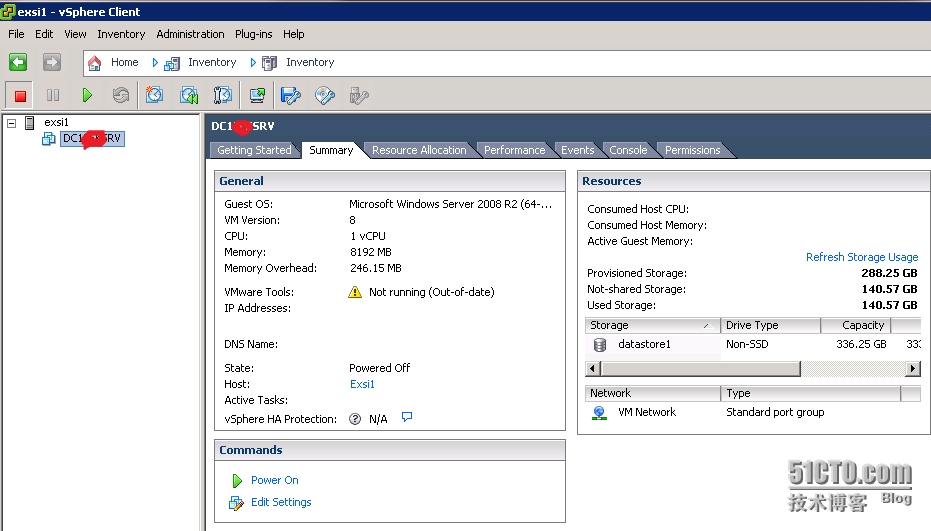
Task: Switch to the Resource Allocation tab
Action: coord(419,150)
